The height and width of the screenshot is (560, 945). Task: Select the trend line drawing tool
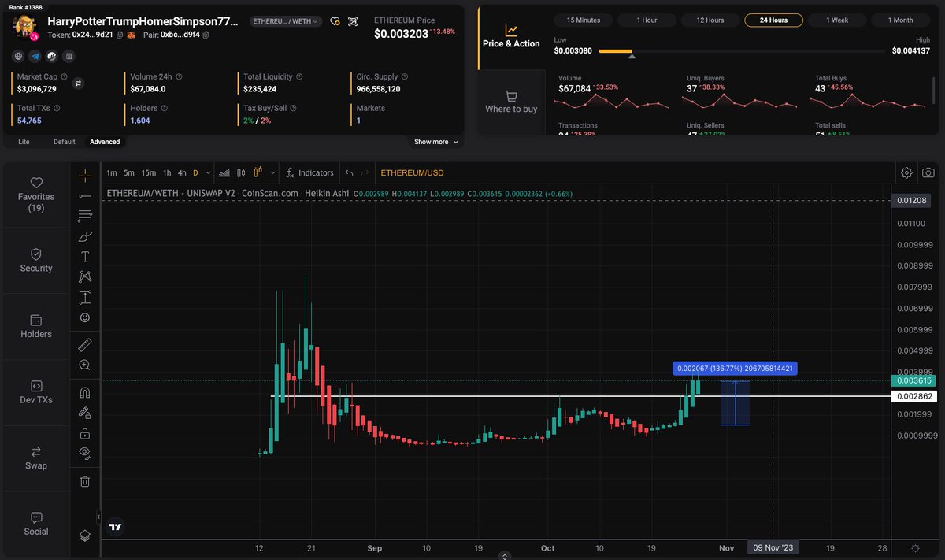pos(85,195)
